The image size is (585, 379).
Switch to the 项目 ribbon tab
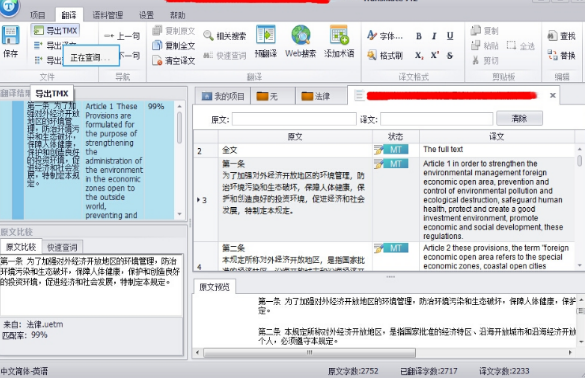pos(37,15)
